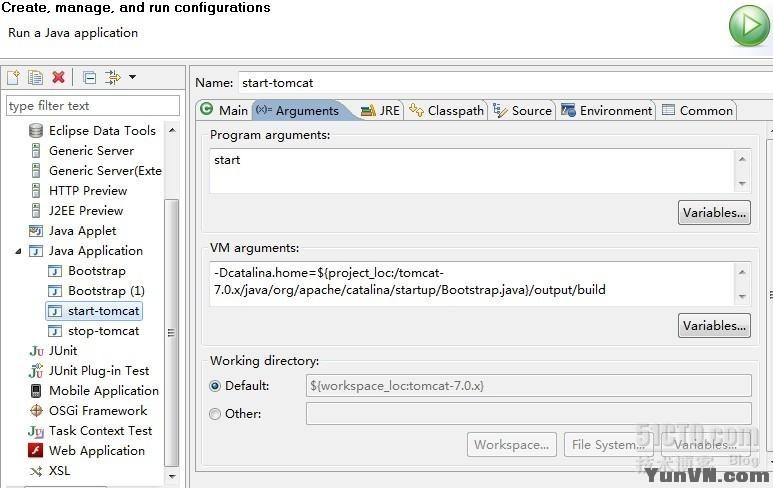The image size is (773, 488).
Task: Click Java Application category icon
Action: tap(36, 251)
